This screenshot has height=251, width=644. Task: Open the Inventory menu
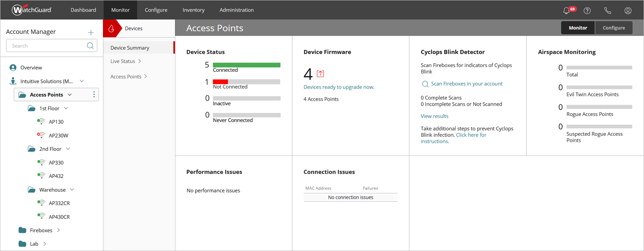pyautogui.click(x=193, y=10)
